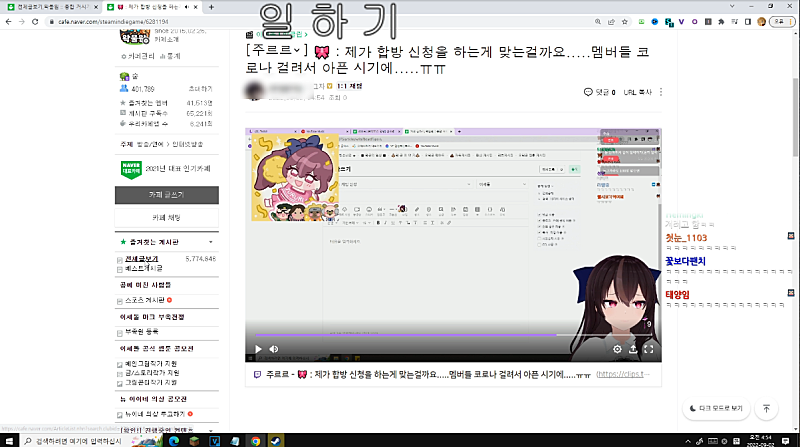
Task: Mute the playing tab's speaker icon
Action: click(x=186, y=7)
